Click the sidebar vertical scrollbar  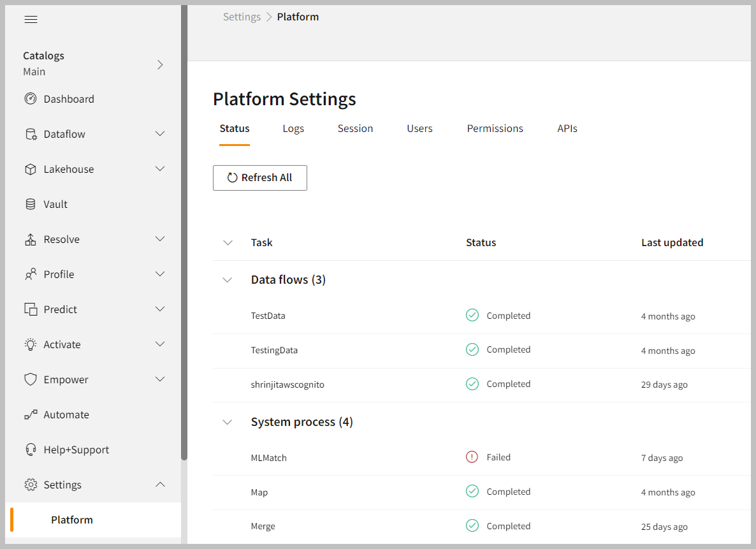(184, 255)
